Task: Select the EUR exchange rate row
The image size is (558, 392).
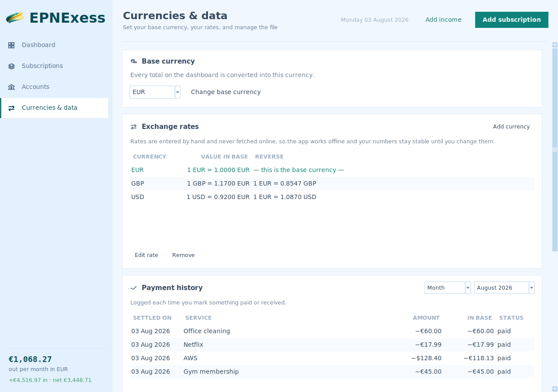Action: pyautogui.click(x=332, y=170)
